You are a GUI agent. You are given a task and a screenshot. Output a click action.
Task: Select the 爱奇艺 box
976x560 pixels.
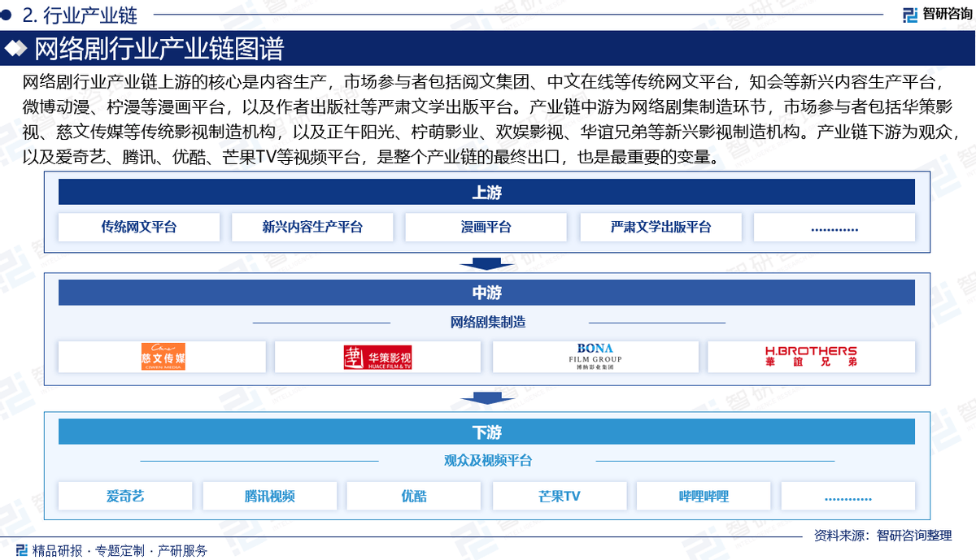tap(125, 496)
